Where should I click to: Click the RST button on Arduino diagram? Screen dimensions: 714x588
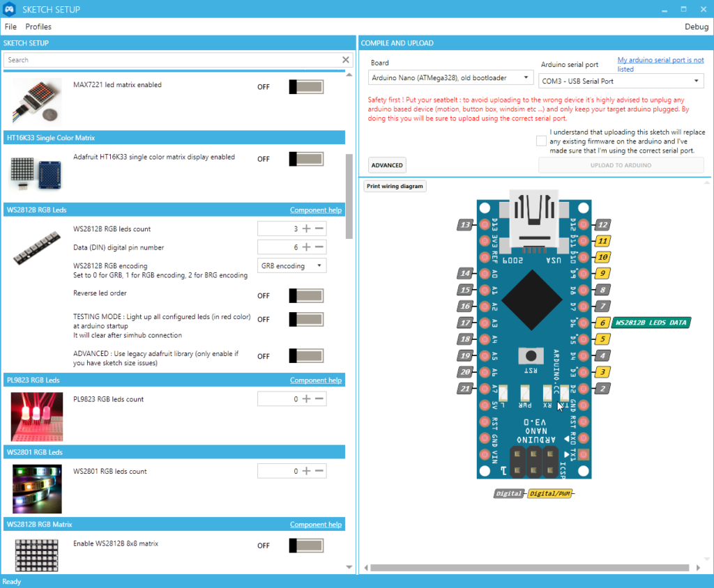coord(531,355)
